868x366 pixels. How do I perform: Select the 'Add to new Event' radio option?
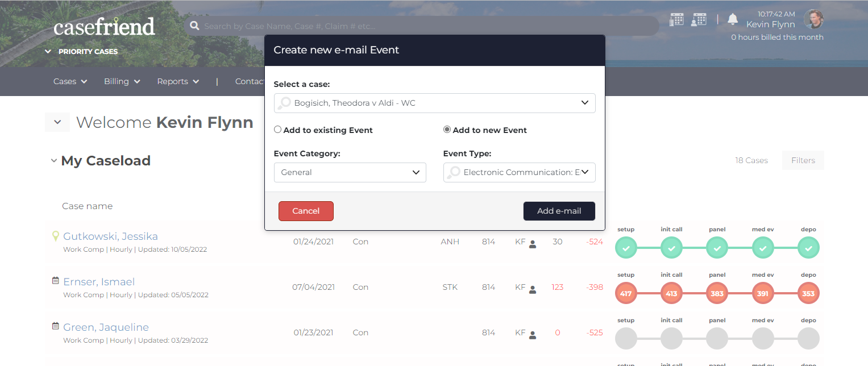point(447,130)
